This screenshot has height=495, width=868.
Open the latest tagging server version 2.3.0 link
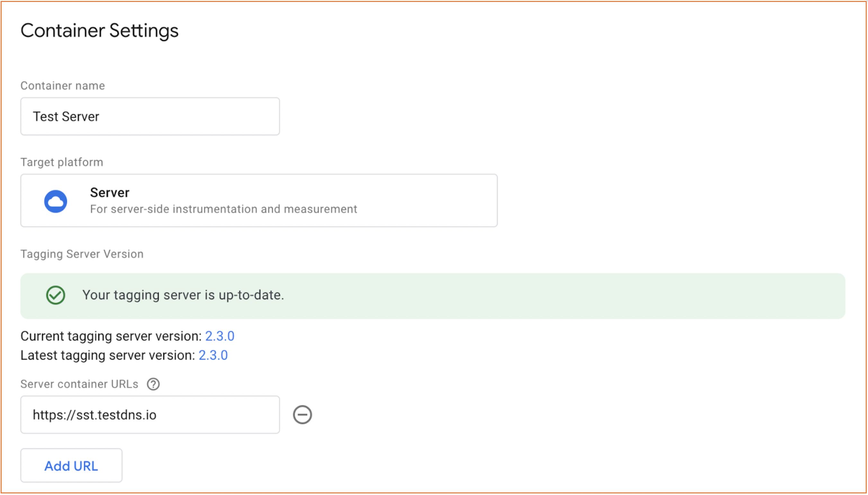tap(213, 355)
